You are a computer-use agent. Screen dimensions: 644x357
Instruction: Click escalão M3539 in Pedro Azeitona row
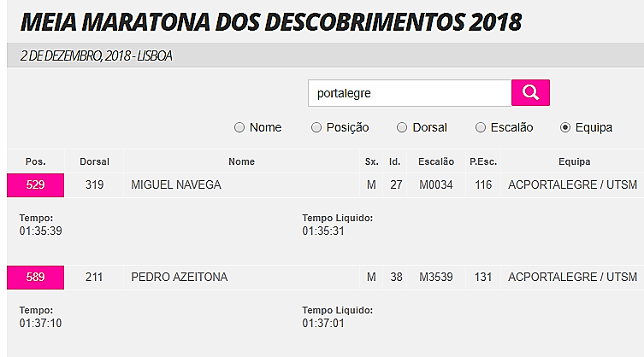tap(435, 277)
